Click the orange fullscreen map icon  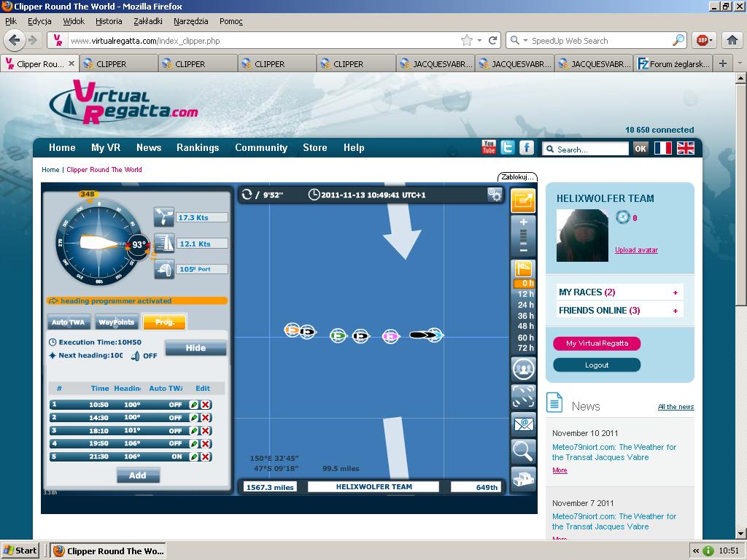[x=523, y=200]
